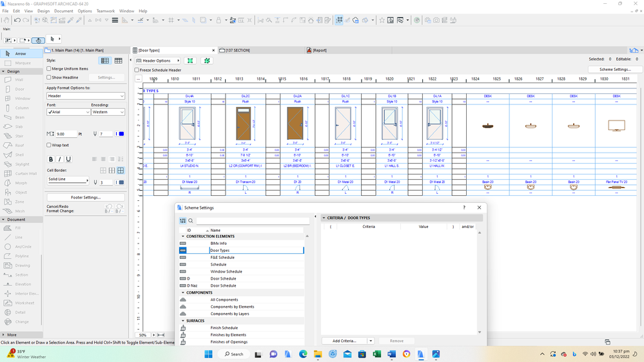Open the Excel app in the taskbar
This screenshot has height=362, width=644.
(377, 354)
